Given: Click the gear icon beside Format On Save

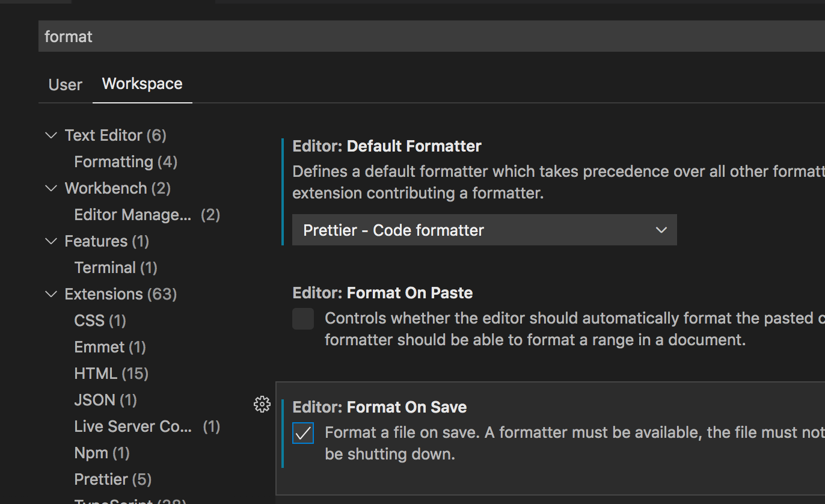Looking at the screenshot, I should [x=262, y=405].
